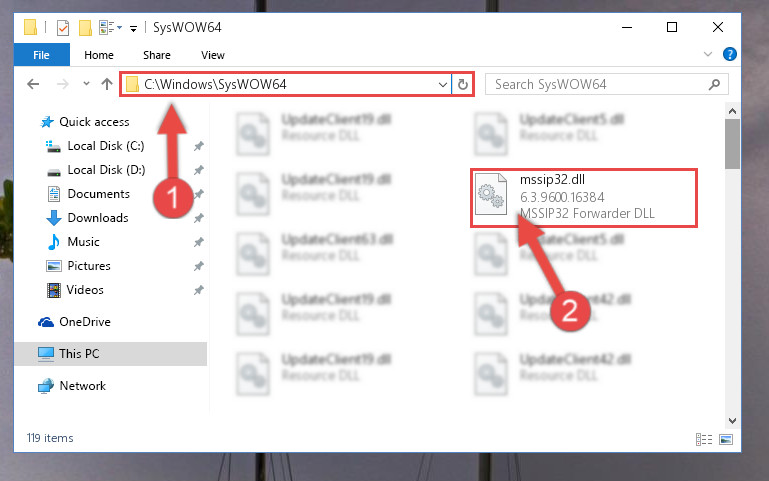Toggle the pin next to Music
769x481 pixels.
199,242
